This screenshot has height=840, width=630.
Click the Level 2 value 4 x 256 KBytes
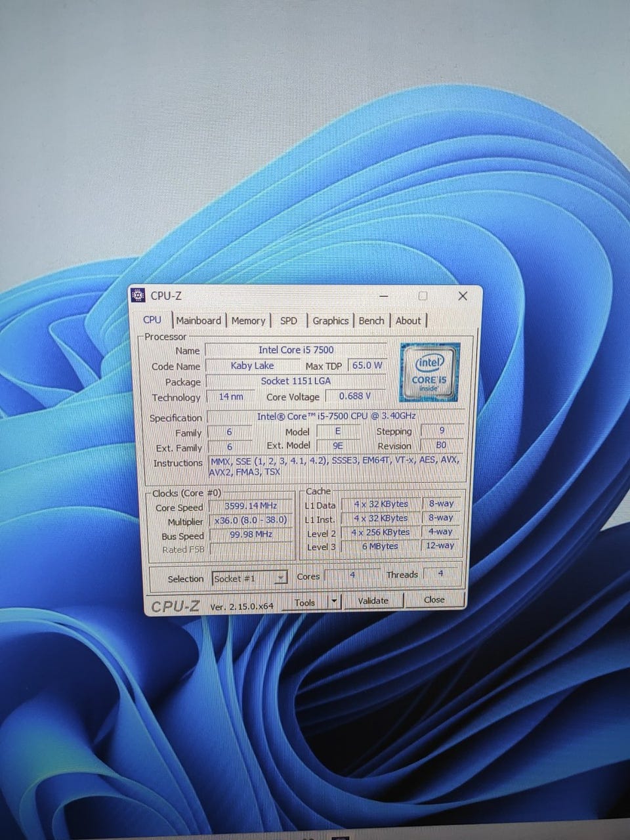381,532
